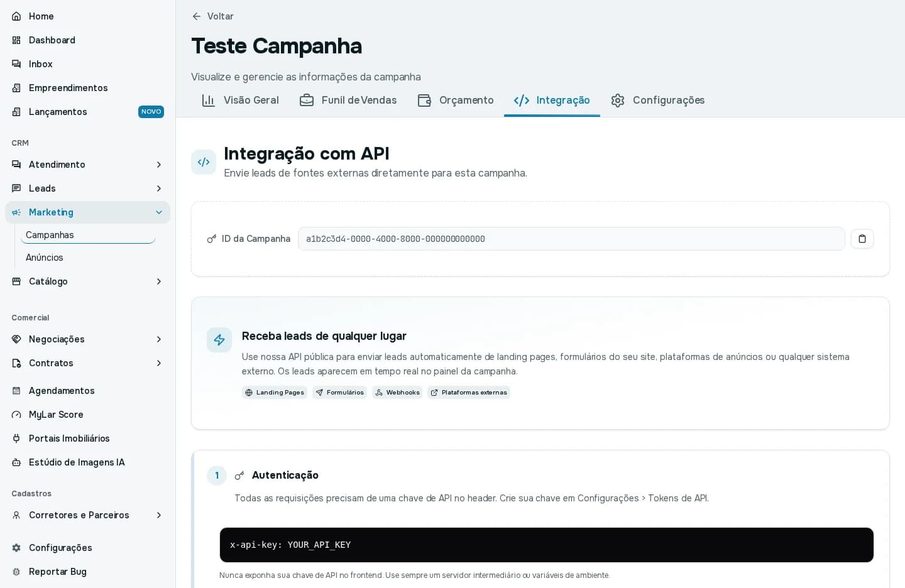Image resolution: width=905 pixels, height=588 pixels.
Task: Expand the Contratos submenu chevron
Action: pos(159,363)
